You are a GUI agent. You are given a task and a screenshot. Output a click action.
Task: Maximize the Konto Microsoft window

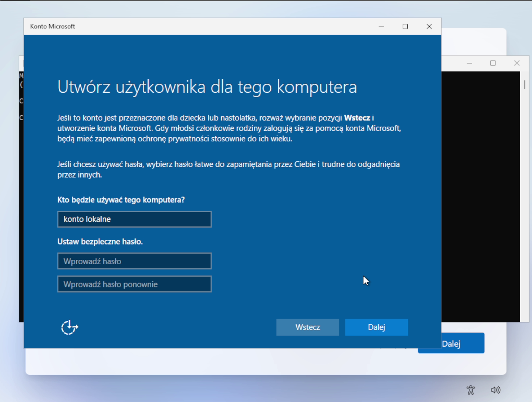(x=405, y=26)
